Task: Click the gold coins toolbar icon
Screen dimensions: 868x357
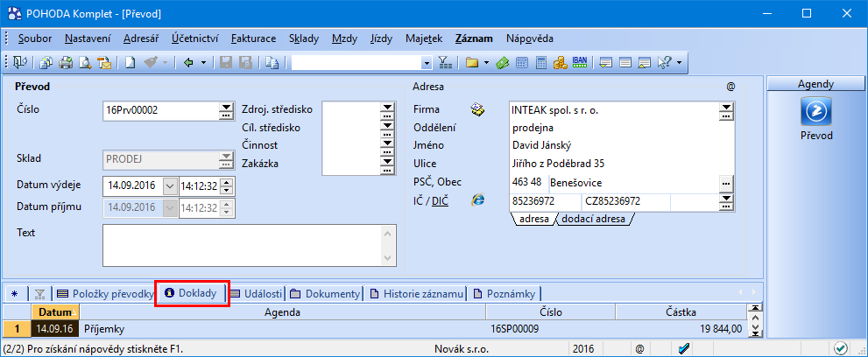Action: tap(561, 62)
